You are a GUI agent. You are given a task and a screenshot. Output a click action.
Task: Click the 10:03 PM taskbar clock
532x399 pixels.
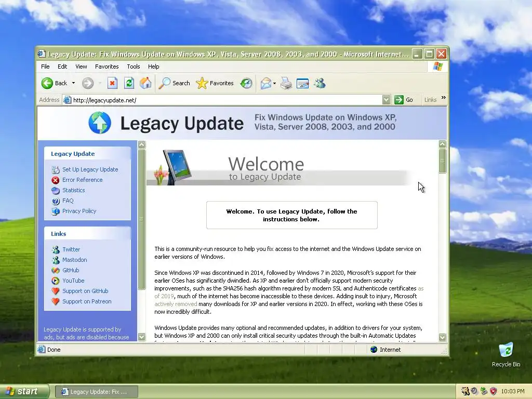click(513, 391)
